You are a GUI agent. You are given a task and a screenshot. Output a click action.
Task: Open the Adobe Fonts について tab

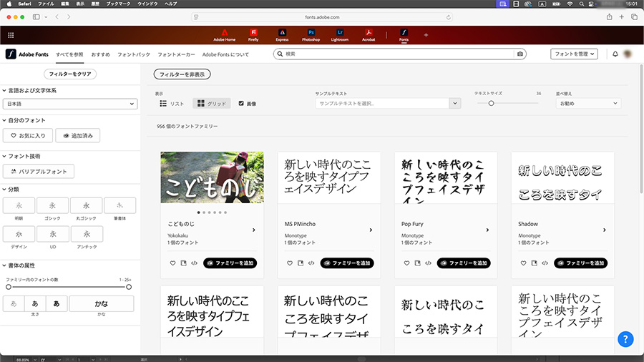click(x=225, y=54)
